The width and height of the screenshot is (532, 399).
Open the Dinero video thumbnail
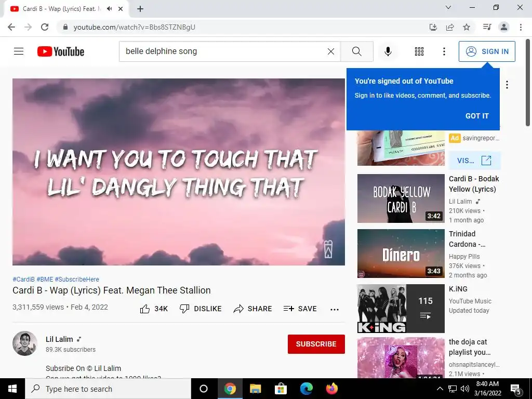[x=401, y=254]
